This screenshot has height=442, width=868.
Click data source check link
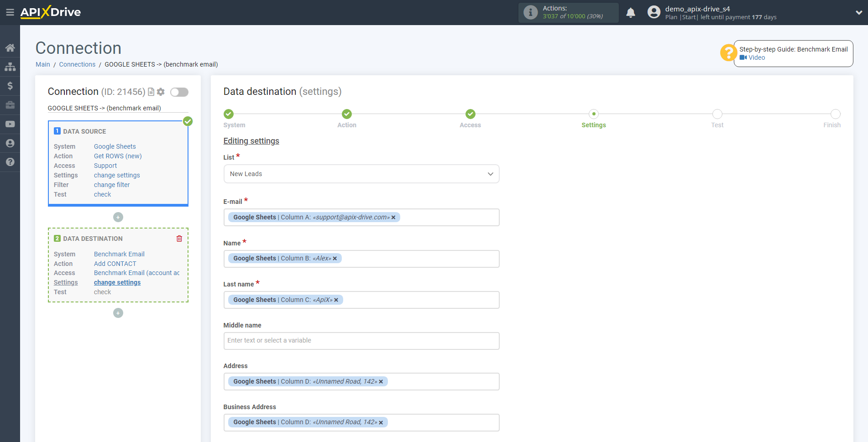click(102, 194)
